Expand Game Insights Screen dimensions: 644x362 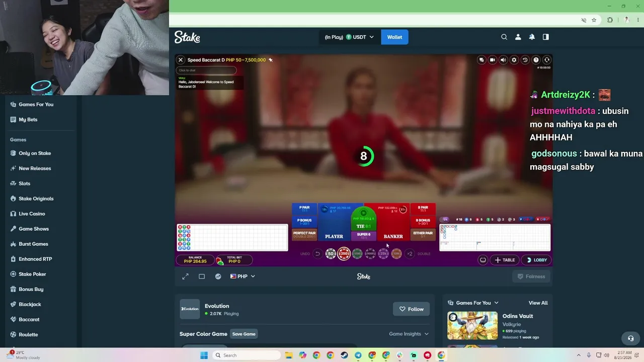[409, 334]
